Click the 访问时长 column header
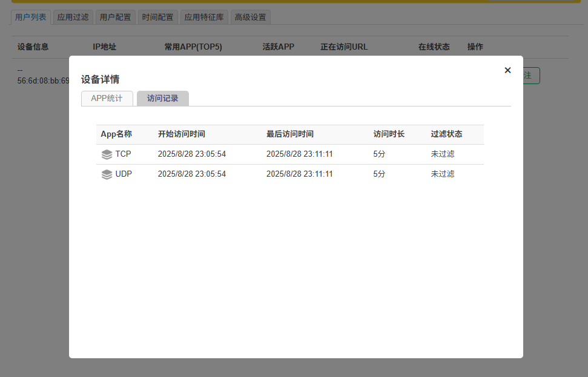 tap(389, 134)
